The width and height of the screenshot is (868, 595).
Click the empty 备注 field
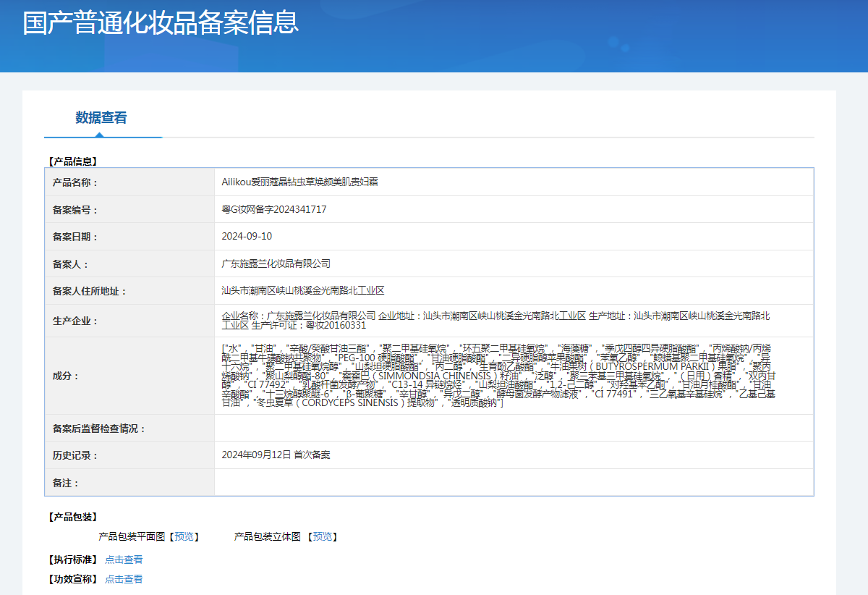coord(506,483)
